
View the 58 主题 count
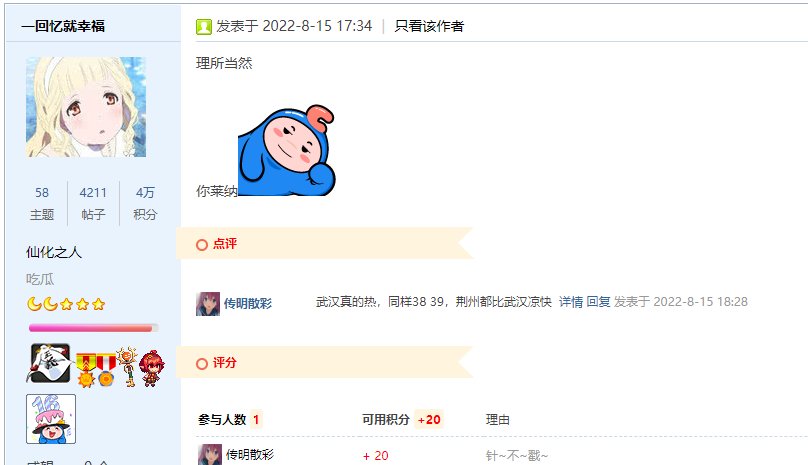[42, 204]
